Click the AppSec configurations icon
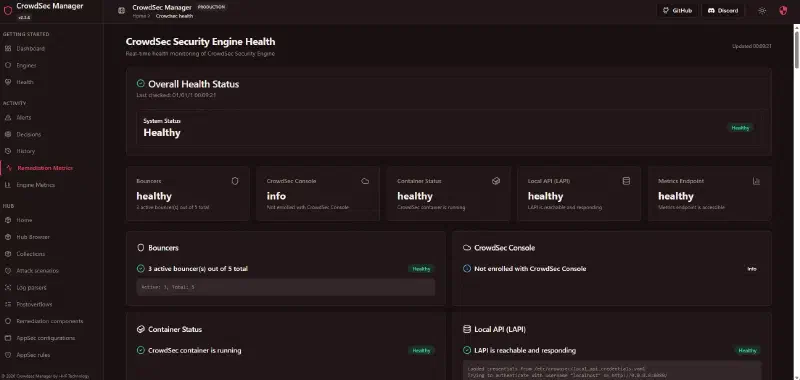800x380 pixels. click(8, 338)
